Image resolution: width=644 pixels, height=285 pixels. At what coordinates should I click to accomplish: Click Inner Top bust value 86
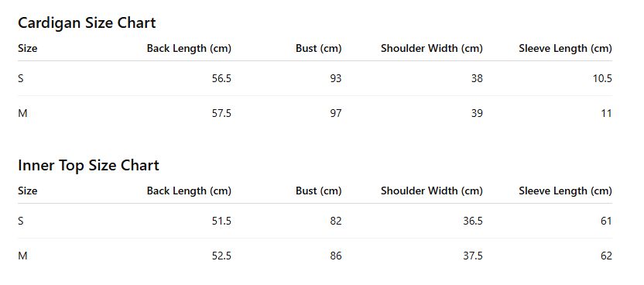click(x=336, y=256)
